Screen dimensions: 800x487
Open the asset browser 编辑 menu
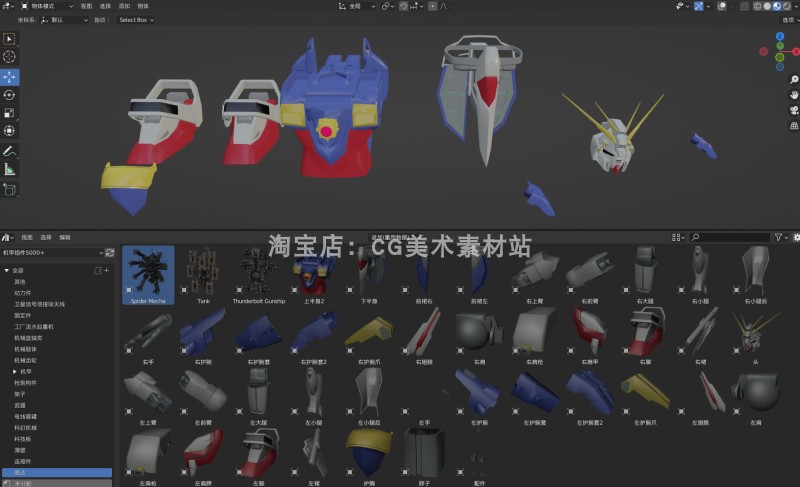(x=65, y=237)
